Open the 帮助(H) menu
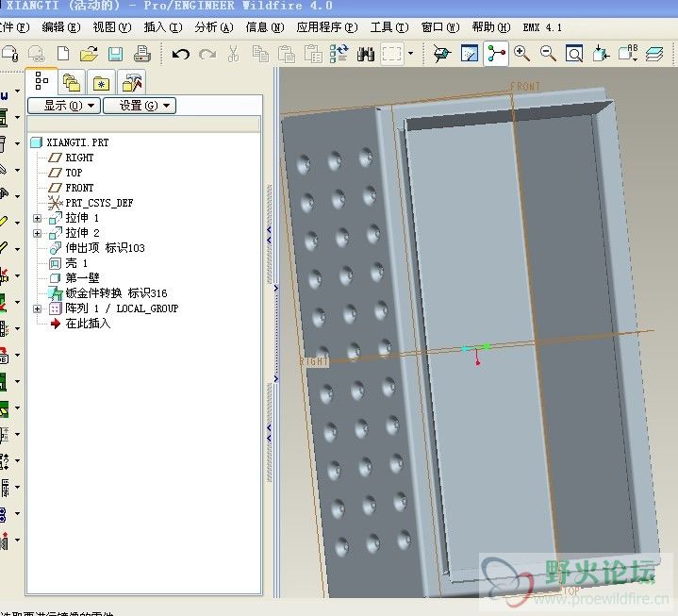Image resolution: width=678 pixels, height=616 pixels. (491, 27)
